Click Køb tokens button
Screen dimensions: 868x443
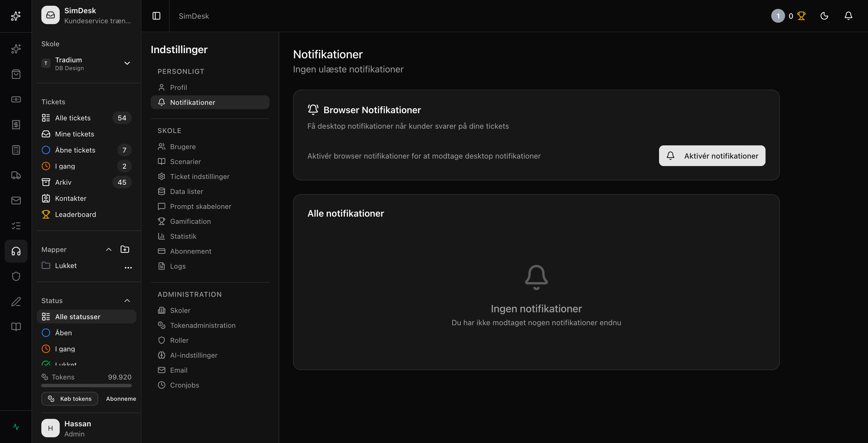pyautogui.click(x=70, y=398)
